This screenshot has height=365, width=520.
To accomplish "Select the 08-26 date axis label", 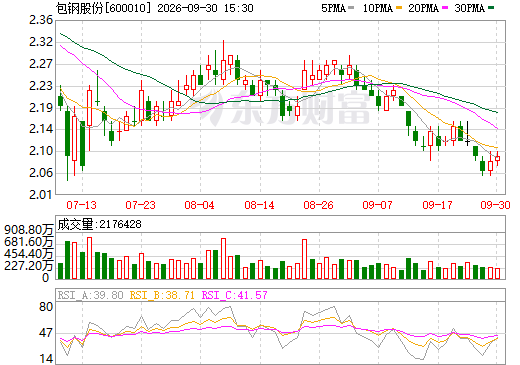I will (319, 205).
